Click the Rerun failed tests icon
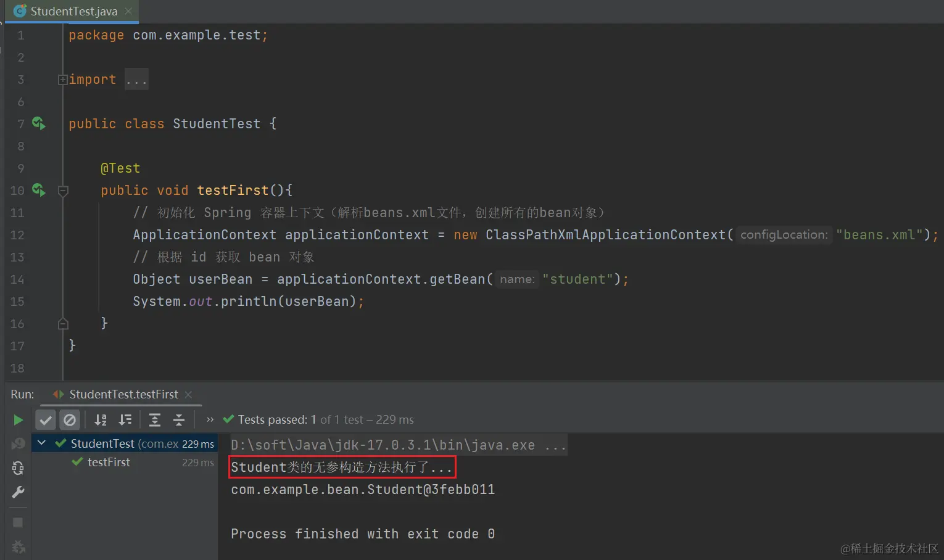This screenshot has width=944, height=560. [18, 443]
